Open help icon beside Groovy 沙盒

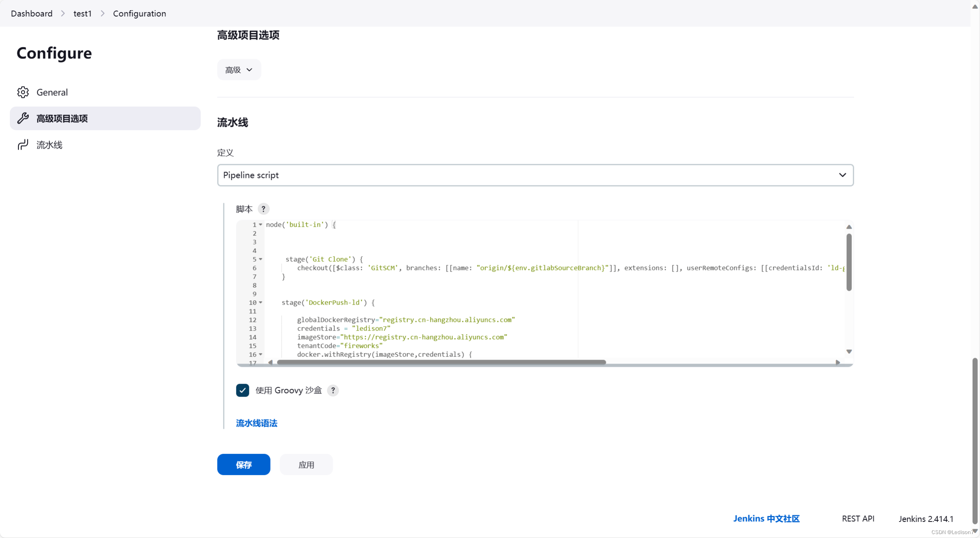pos(333,390)
